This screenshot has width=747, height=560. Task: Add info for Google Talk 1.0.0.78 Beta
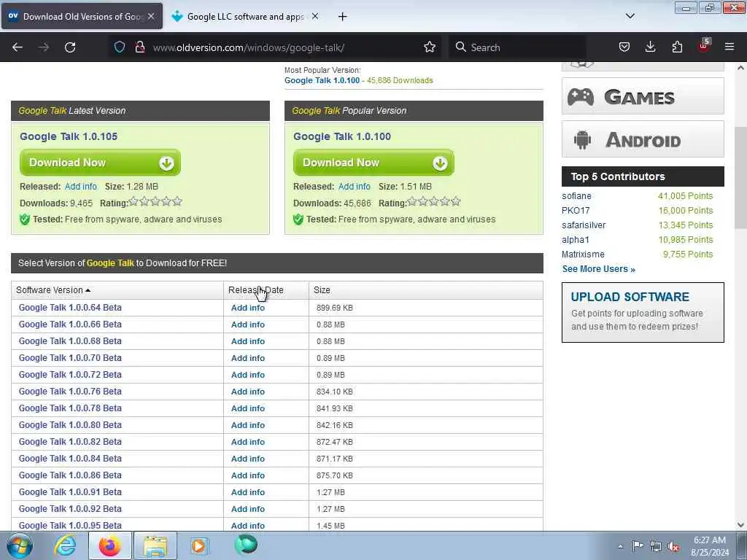[248, 408]
